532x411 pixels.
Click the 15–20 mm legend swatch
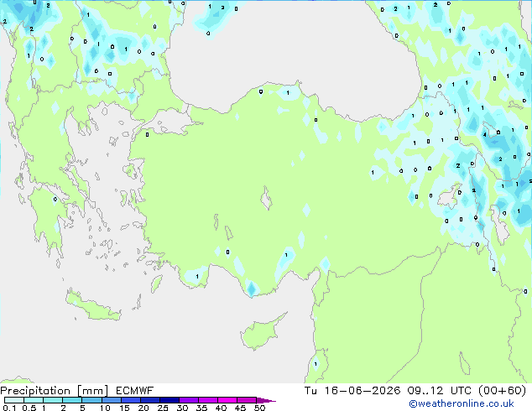131,400
